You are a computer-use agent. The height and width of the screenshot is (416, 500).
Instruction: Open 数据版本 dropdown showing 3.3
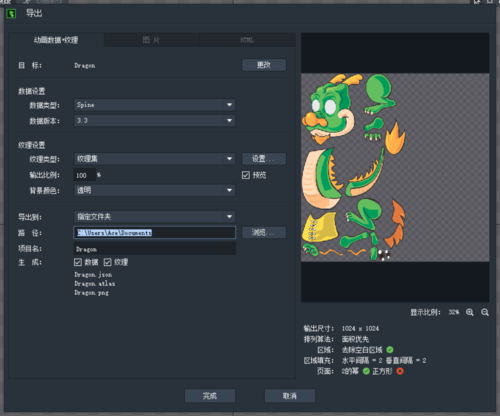[x=154, y=120]
